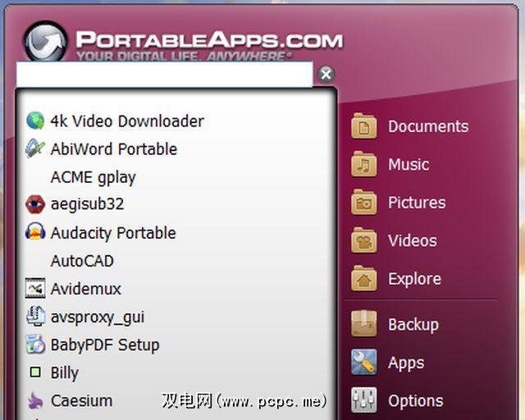Click the Avidemux film-strip icon
This screenshot has width=525, height=420.
tap(35, 288)
